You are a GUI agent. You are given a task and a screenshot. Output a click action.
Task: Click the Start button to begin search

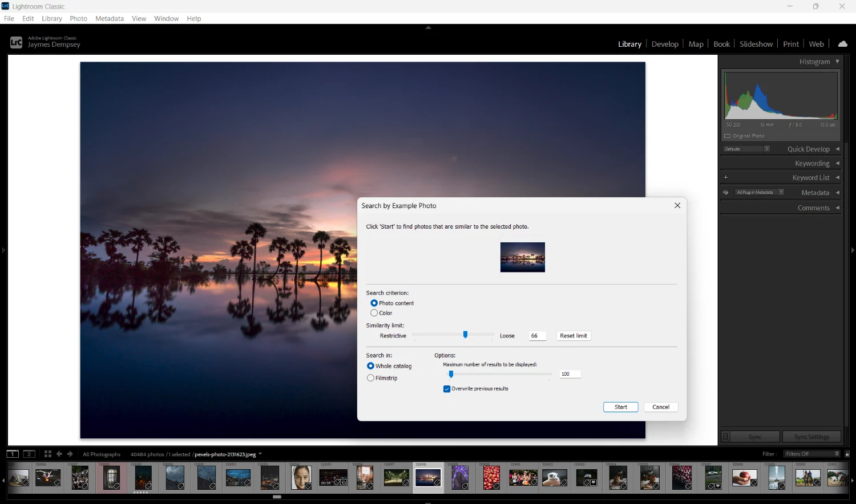point(620,407)
